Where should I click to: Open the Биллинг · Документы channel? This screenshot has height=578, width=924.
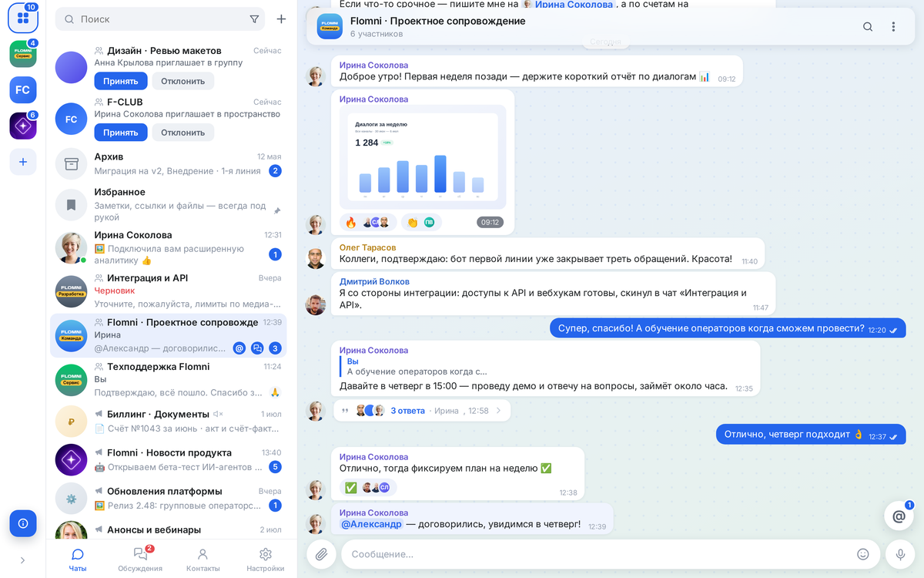(169, 422)
